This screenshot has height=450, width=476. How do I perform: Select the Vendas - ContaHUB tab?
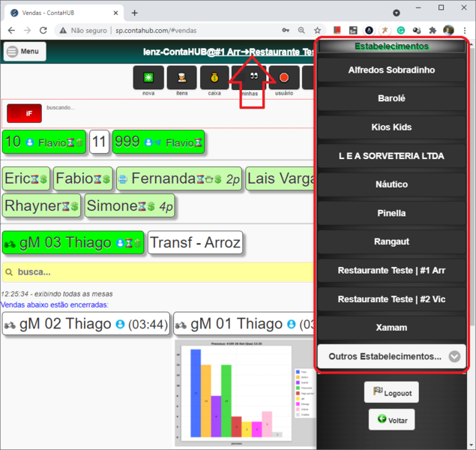(x=64, y=13)
